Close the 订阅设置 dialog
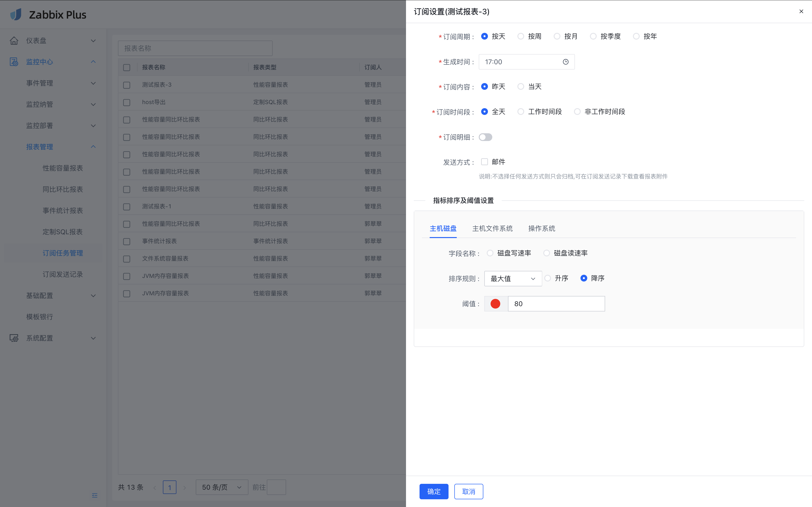Viewport: 812px width, 507px height. pyautogui.click(x=802, y=11)
